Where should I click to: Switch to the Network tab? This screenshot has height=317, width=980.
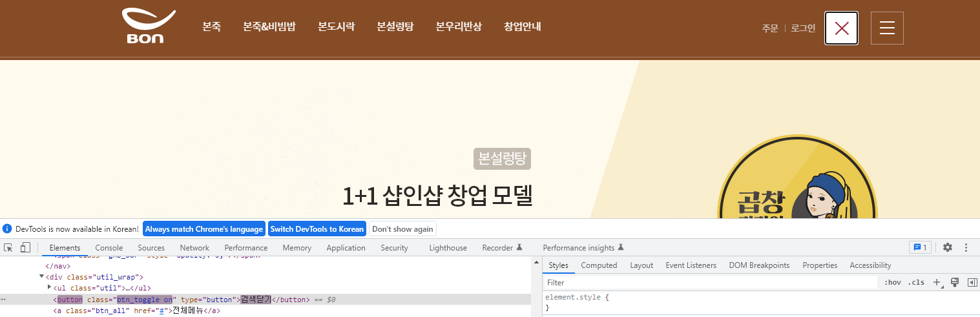[194, 247]
